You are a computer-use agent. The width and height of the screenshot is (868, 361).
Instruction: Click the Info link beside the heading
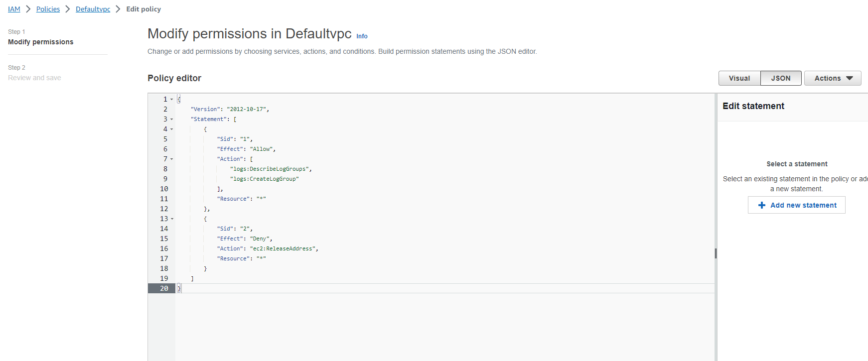pos(362,36)
